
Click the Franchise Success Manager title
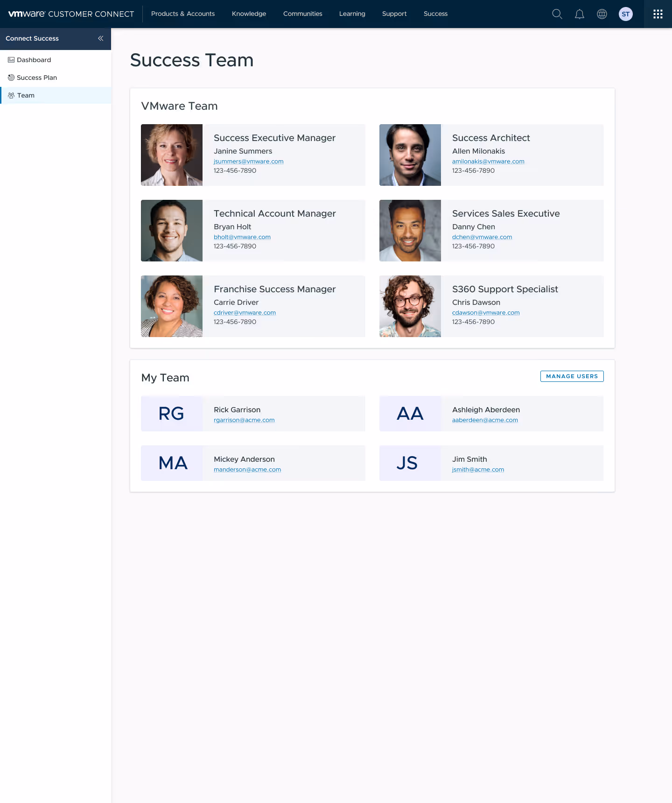(x=275, y=289)
